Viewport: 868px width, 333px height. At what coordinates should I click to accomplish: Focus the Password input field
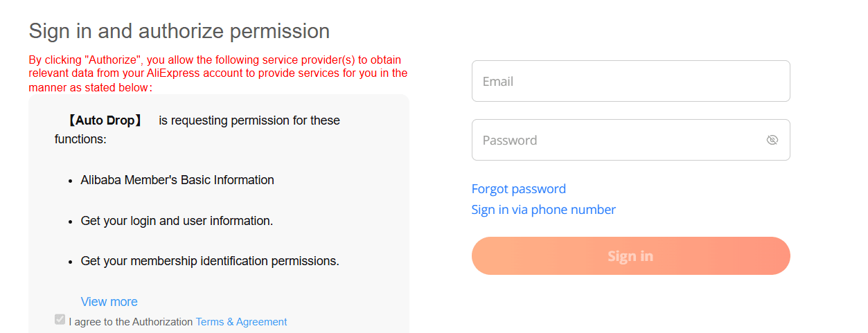click(x=617, y=140)
